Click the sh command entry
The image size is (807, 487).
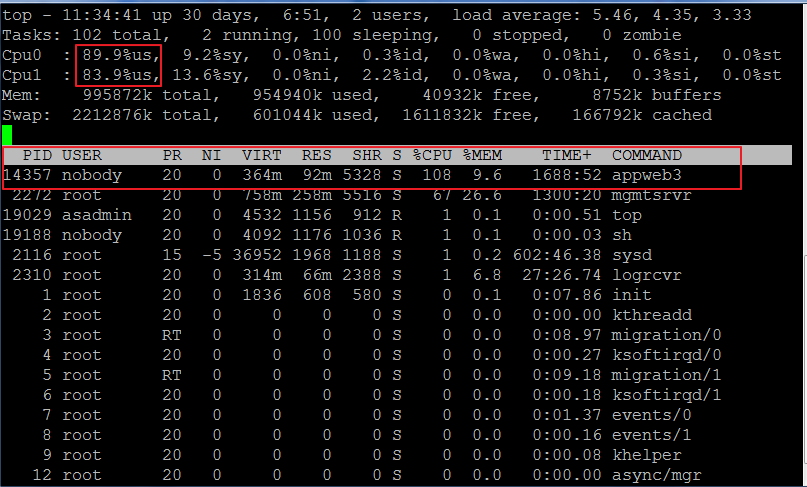coord(622,235)
